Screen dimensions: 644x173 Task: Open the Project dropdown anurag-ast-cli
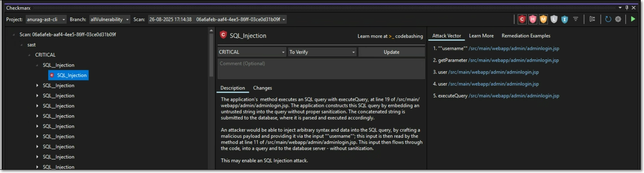(x=46, y=19)
